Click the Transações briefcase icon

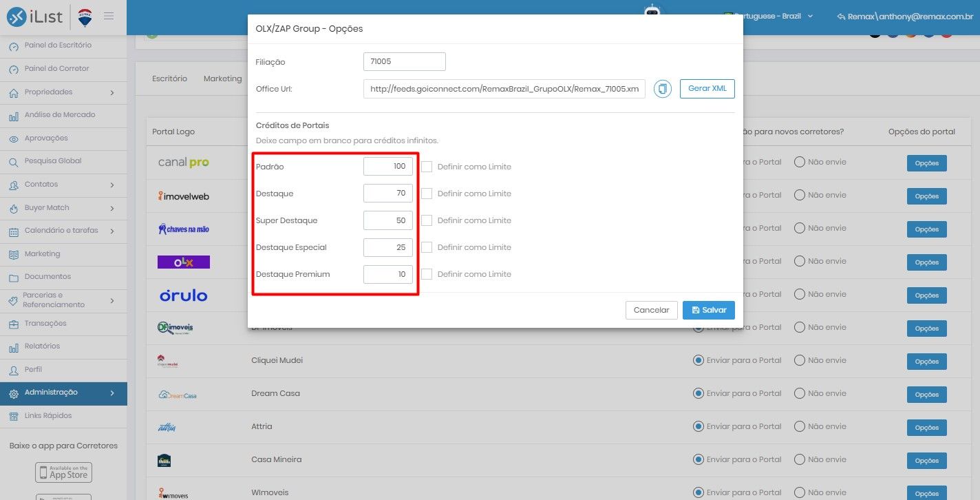[x=14, y=324]
